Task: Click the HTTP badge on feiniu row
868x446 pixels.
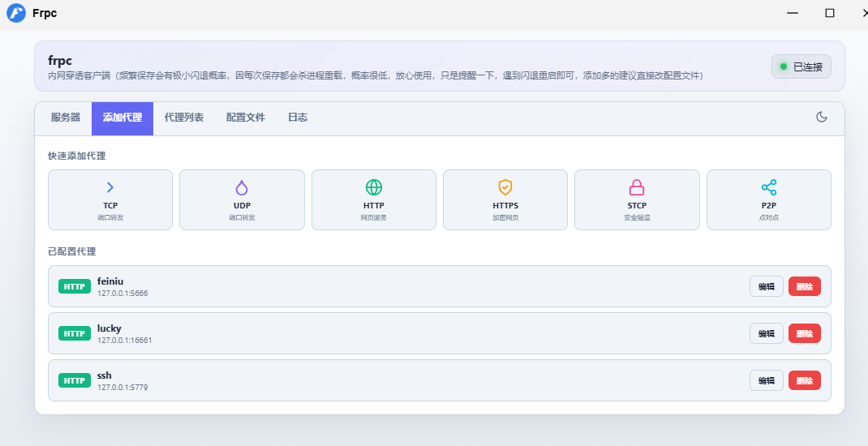Action: (74, 286)
